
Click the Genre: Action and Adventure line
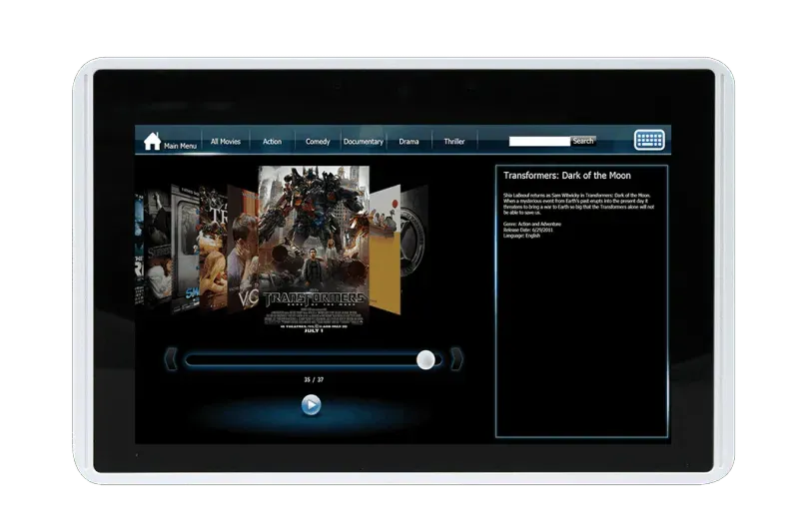pyautogui.click(x=532, y=224)
